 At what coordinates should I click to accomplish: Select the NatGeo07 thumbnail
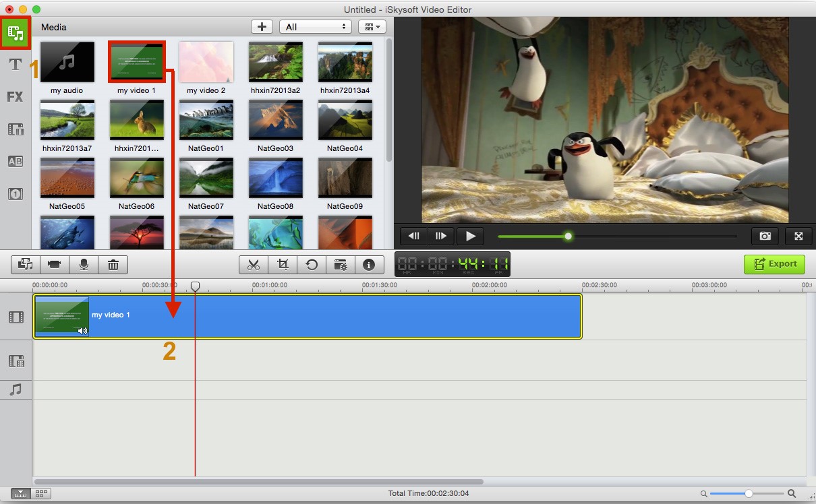[206, 179]
